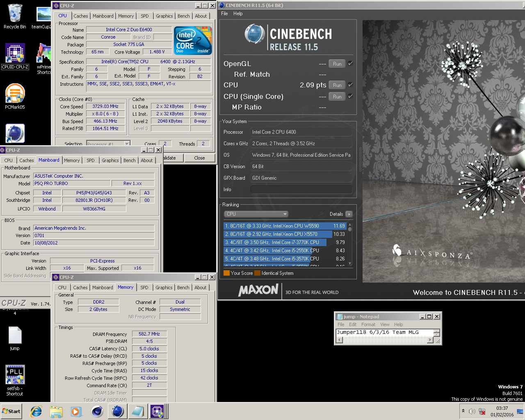Select the Core i5-3570K ranking entry

pyautogui.click(x=285, y=259)
